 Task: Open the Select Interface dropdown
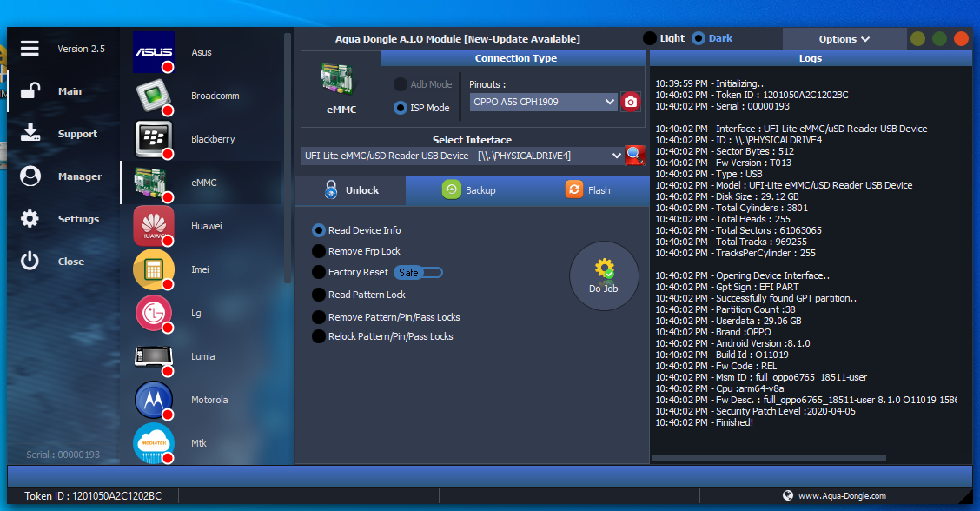point(462,156)
